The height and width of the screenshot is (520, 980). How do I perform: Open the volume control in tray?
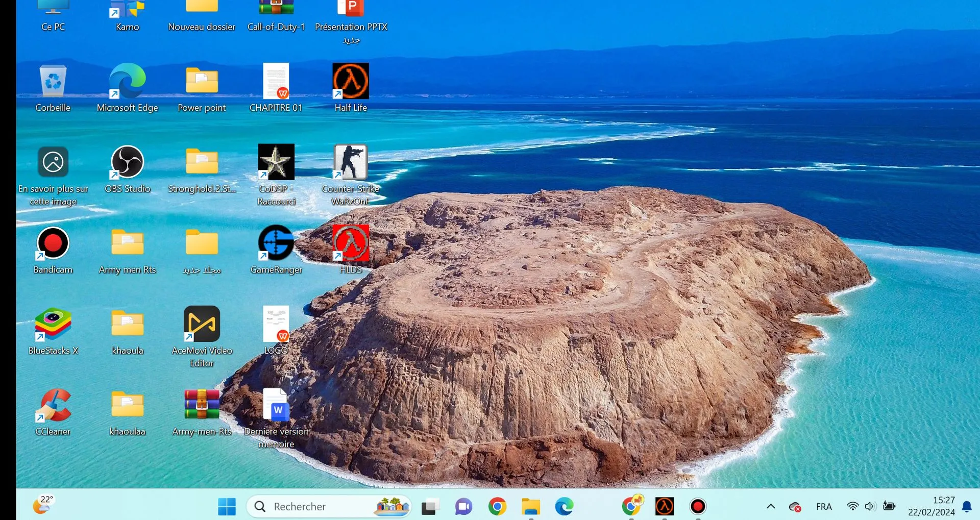[x=870, y=507]
